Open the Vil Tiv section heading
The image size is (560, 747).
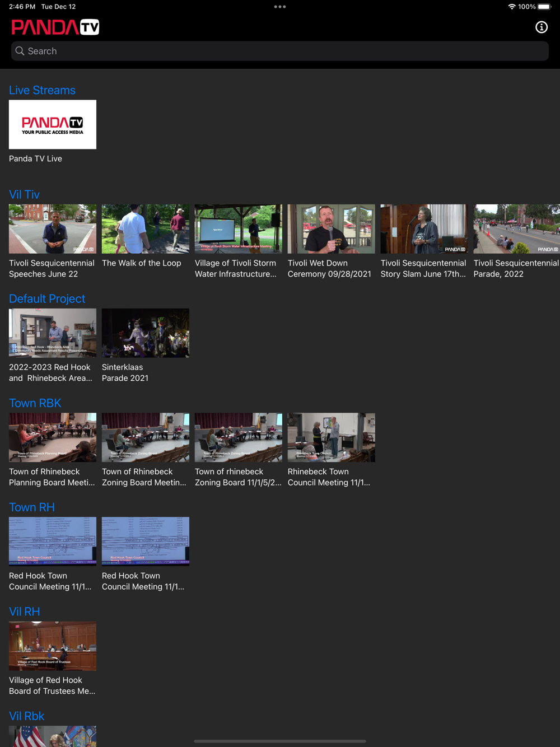(x=24, y=194)
